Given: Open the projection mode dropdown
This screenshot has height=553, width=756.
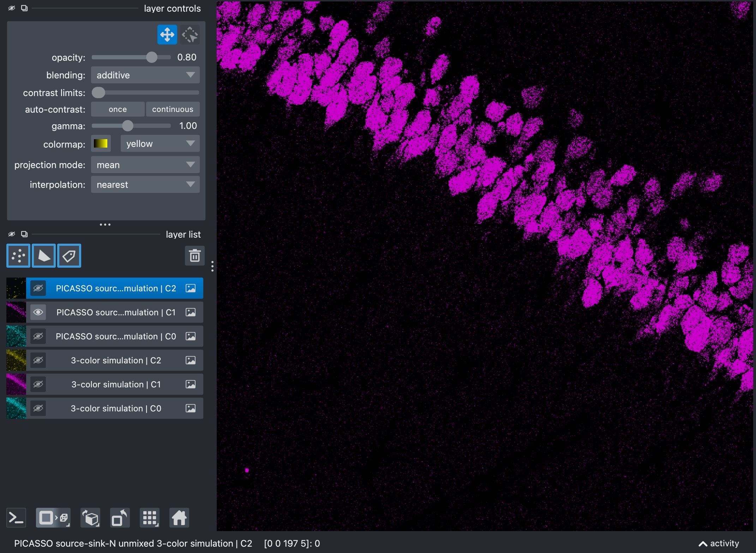Looking at the screenshot, I should point(145,165).
